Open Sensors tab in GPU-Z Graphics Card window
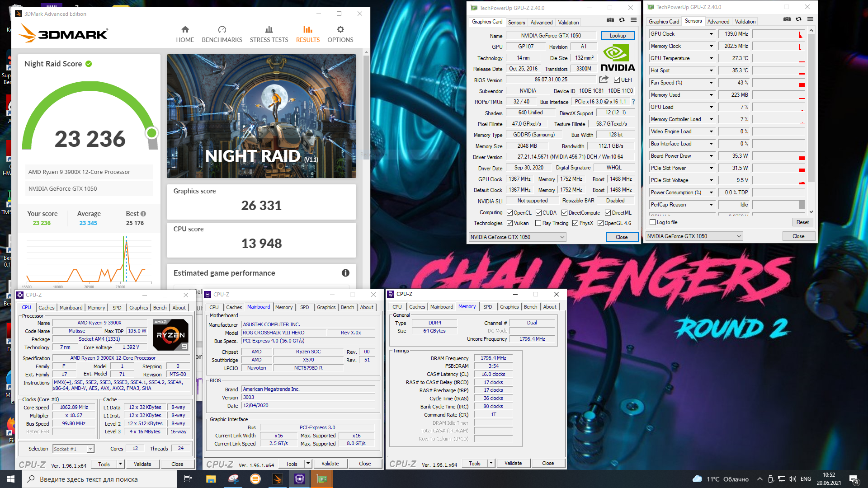This screenshot has width=868, height=488. [x=516, y=22]
